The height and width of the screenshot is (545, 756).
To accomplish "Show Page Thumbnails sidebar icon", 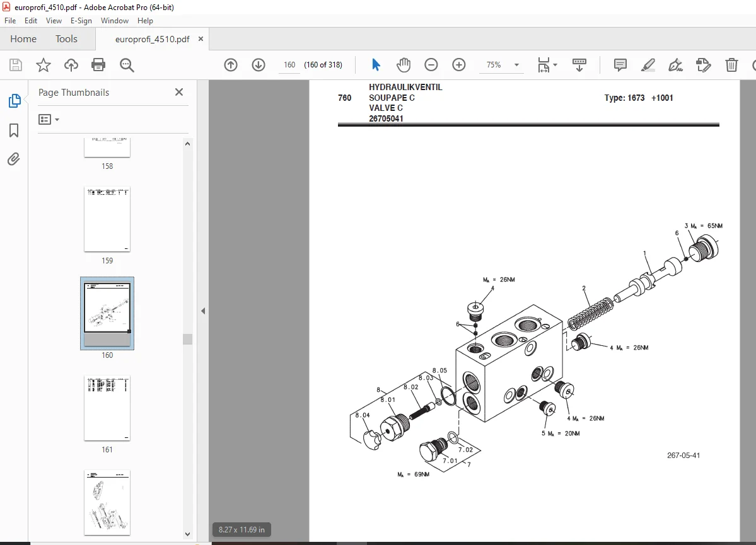I will coord(15,101).
